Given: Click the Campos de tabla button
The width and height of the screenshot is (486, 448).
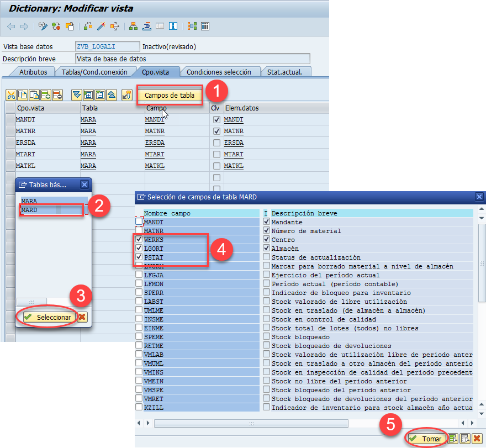Looking at the screenshot, I should (x=170, y=95).
